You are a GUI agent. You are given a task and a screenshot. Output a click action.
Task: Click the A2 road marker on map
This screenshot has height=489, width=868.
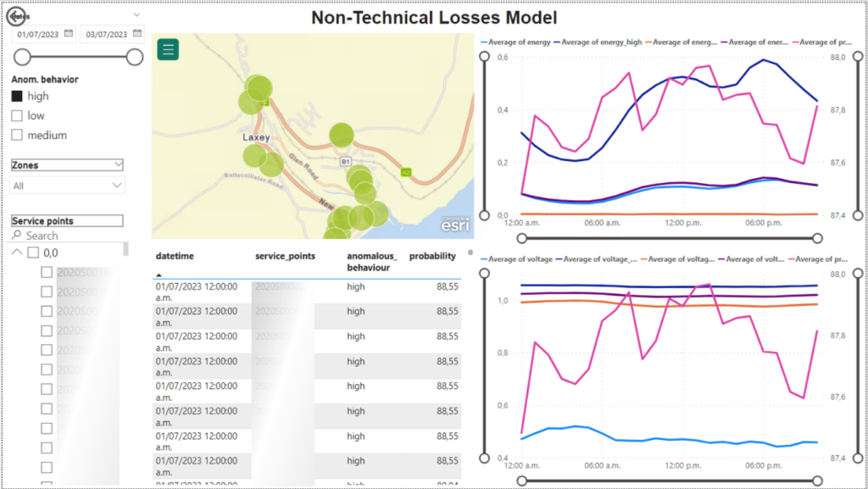pos(406,171)
